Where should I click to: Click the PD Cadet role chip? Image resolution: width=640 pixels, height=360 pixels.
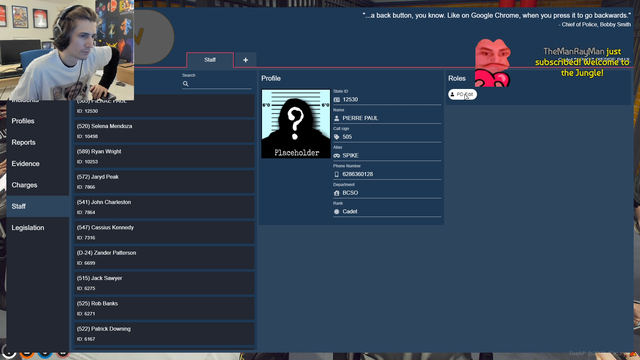coord(462,94)
